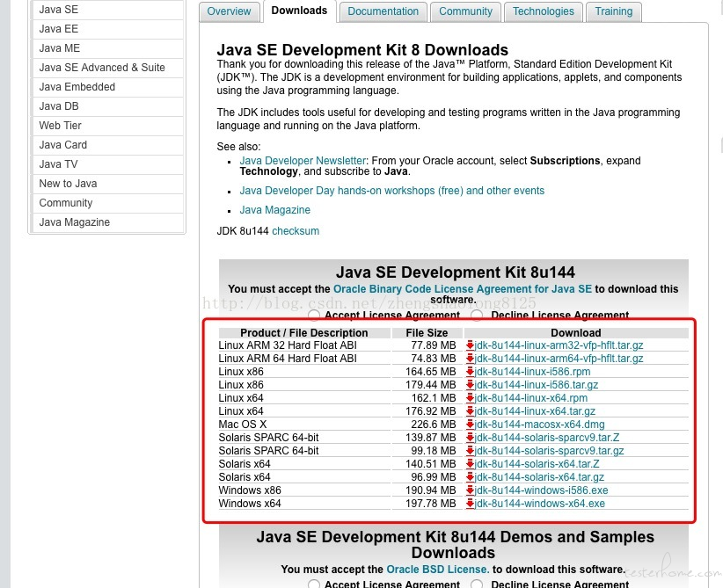Download jdk-8u144-windows-x64.exe file link
The width and height of the screenshot is (723, 588).
pyautogui.click(x=540, y=504)
